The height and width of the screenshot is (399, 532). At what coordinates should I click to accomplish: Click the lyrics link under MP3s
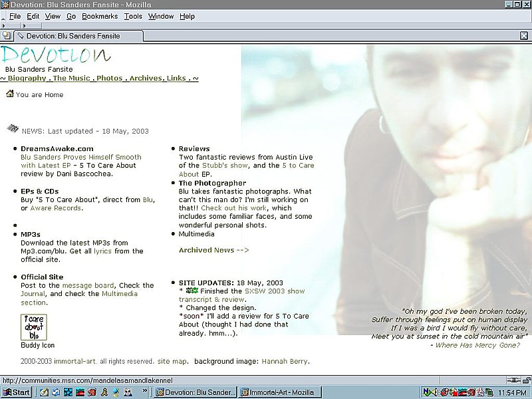[x=102, y=251]
